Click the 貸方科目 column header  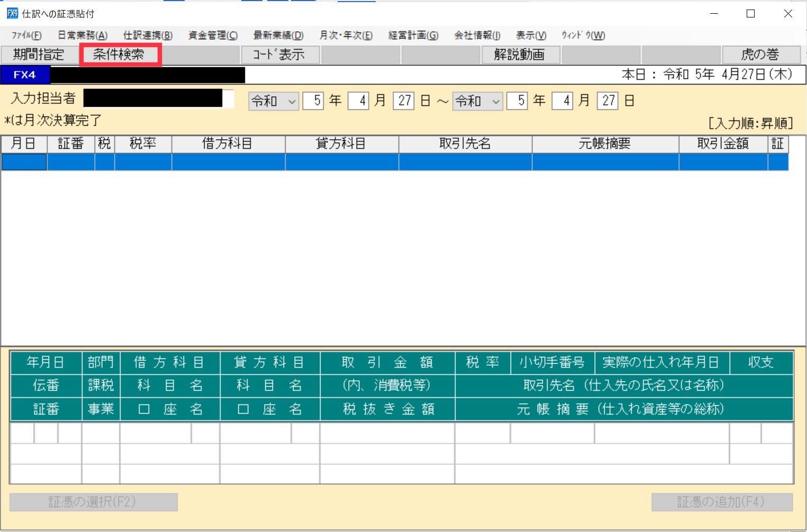342,144
